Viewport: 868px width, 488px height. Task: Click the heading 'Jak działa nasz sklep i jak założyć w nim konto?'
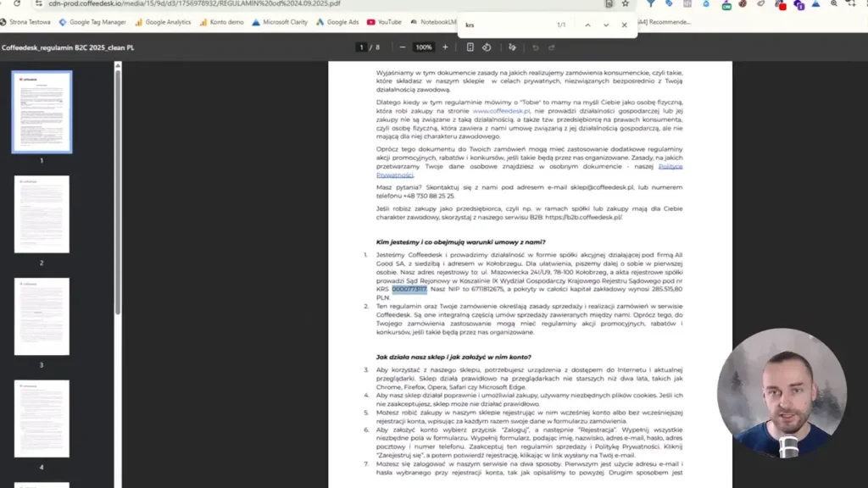(x=453, y=358)
